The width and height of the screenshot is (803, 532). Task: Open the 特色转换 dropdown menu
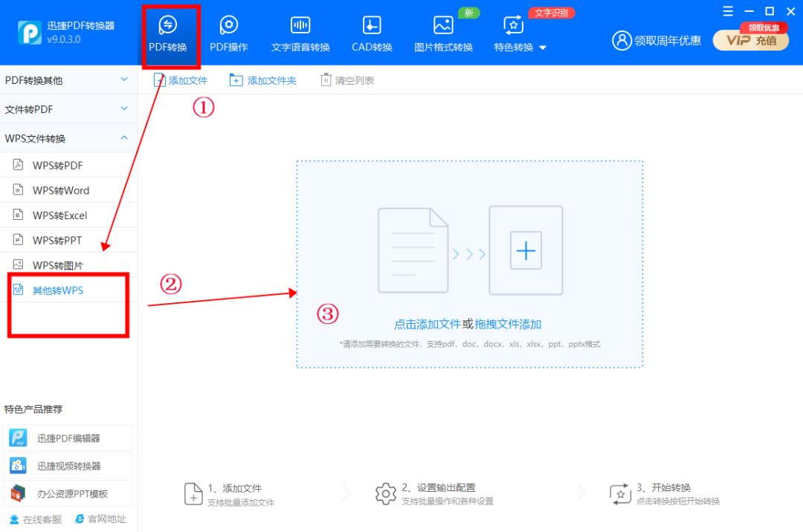520,34
